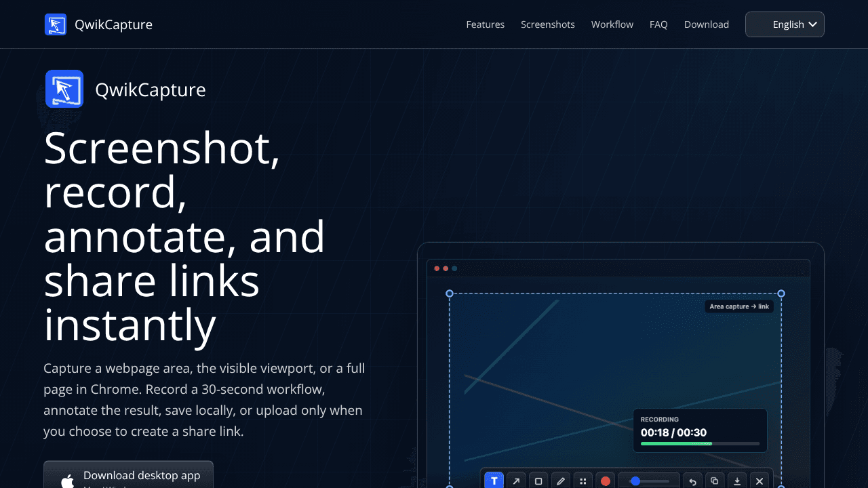868x488 pixels.
Task: Click the top-left selection corner handle
Action: [x=450, y=293]
